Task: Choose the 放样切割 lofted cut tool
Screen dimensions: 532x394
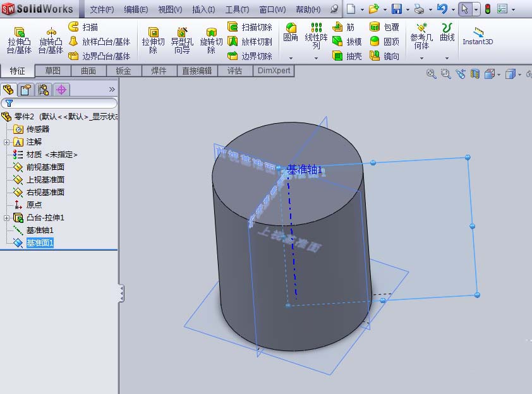Action: (250, 42)
